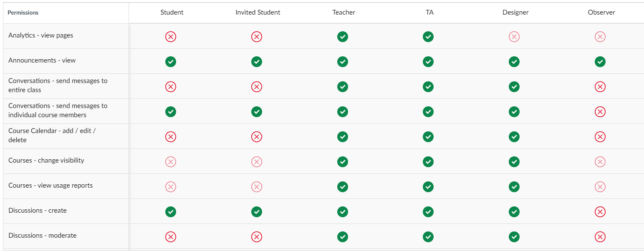Open the Announcements - view permission link
The width and height of the screenshot is (644, 251).
[42, 60]
